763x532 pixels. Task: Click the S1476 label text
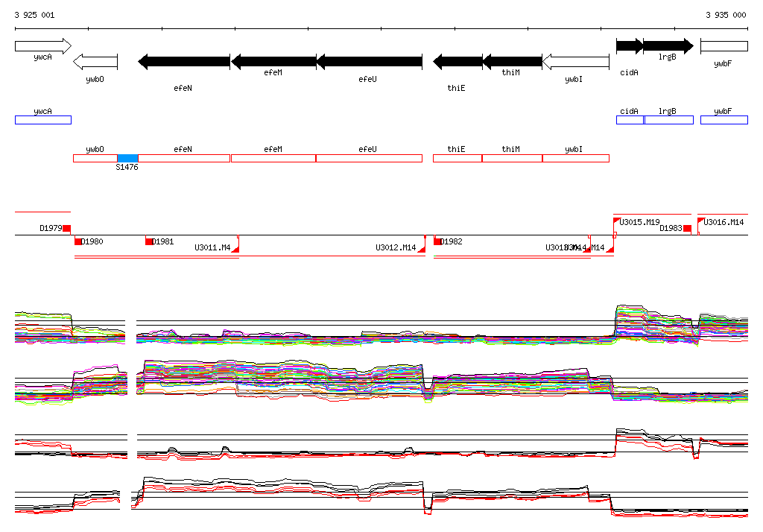127,167
